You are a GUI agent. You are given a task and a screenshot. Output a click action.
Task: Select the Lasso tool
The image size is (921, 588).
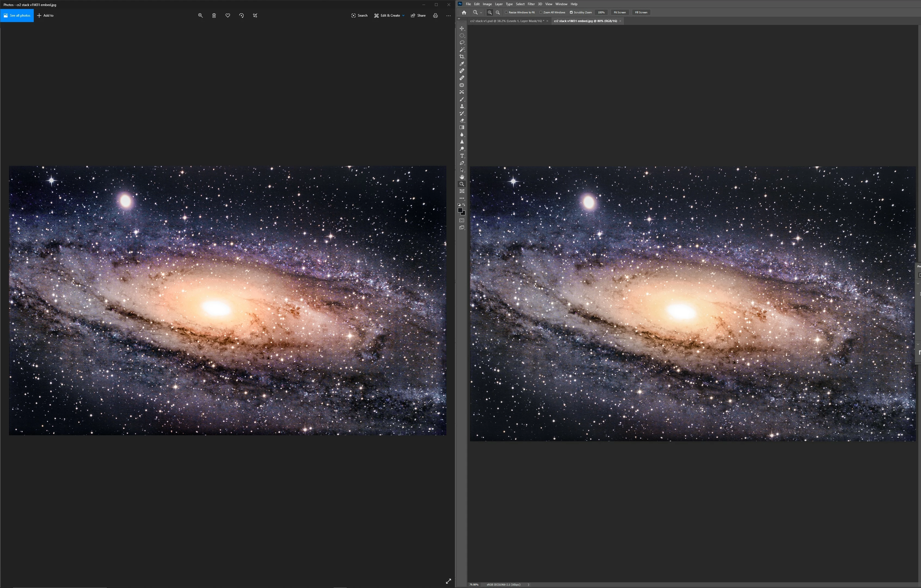tap(462, 42)
